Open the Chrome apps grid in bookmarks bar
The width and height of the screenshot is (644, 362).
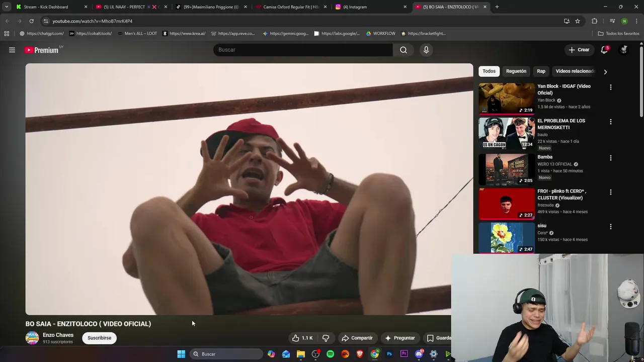tap(7, 34)
